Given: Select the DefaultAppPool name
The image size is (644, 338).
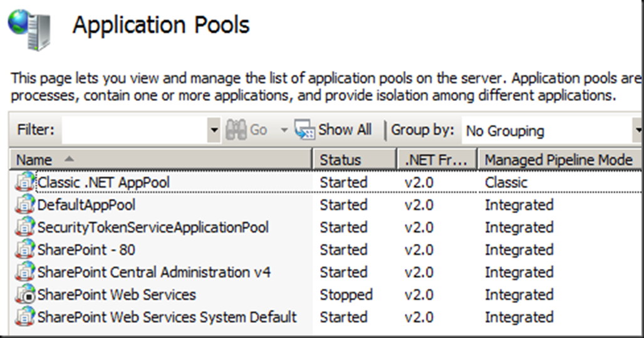Looking at the screenshot, I should (86, 205).
